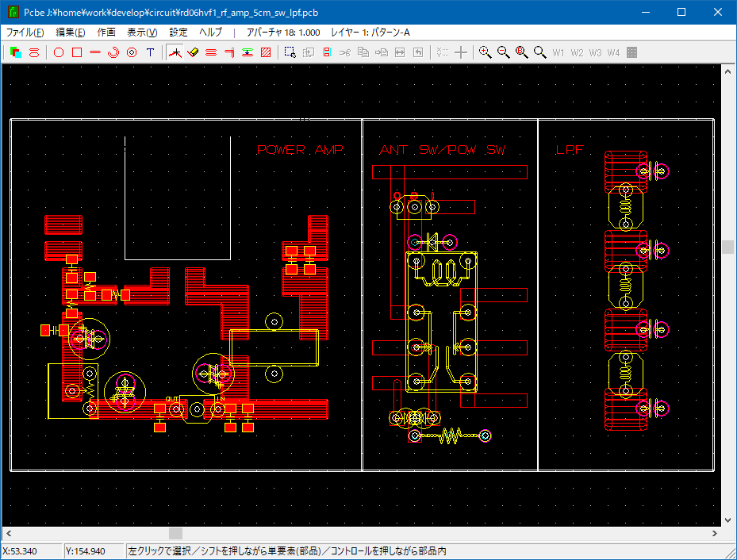Click the red line-trim tool icon

[x=229, y=52]
